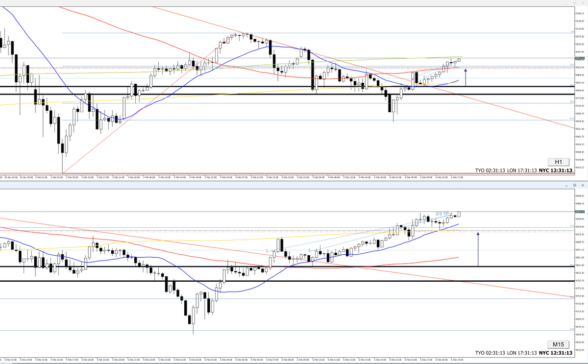
Task: Close the M15 chart window
Action: point(583,185)
